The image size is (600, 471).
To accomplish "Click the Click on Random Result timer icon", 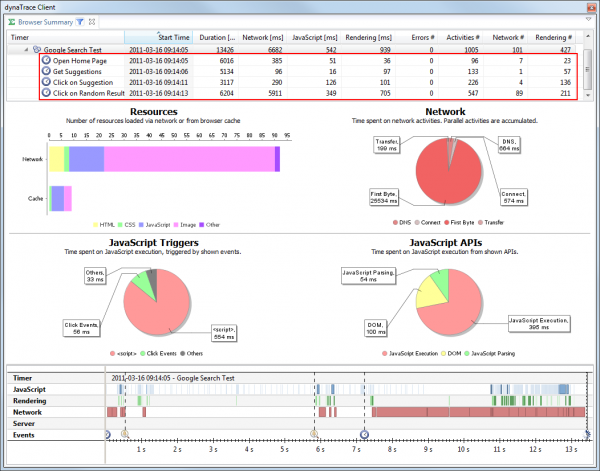I will click(46, 93).
